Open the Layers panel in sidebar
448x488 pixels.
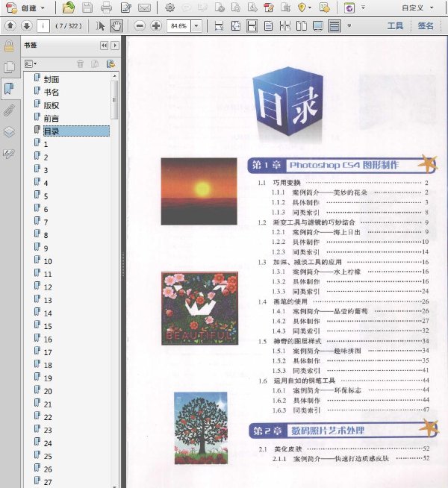(9, 132)
